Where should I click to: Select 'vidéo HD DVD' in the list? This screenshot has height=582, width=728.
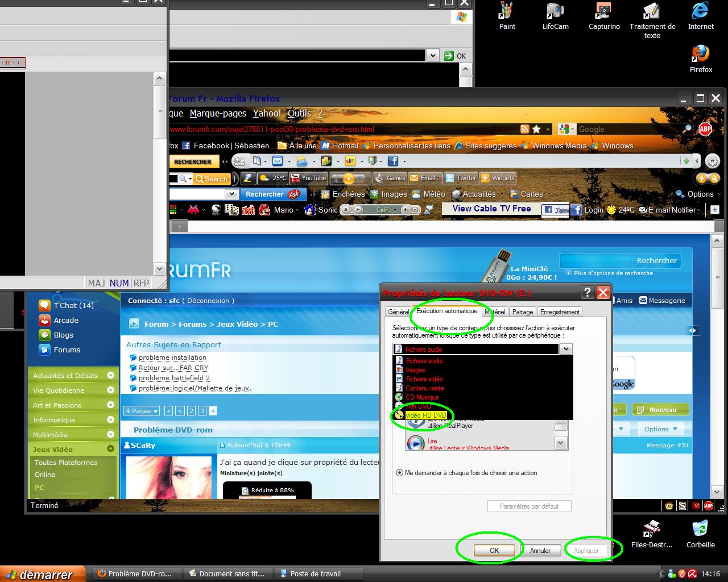(x=425, y=415)
